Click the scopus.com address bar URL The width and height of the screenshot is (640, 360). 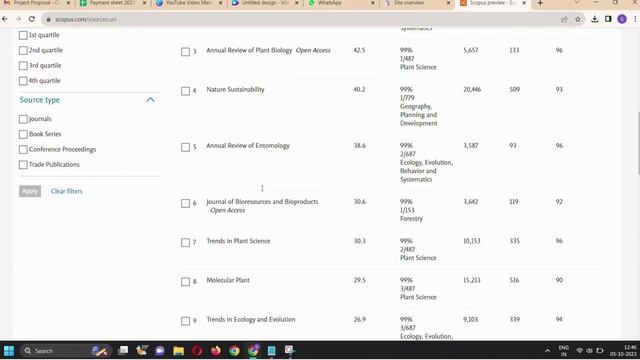coord(86,19)
